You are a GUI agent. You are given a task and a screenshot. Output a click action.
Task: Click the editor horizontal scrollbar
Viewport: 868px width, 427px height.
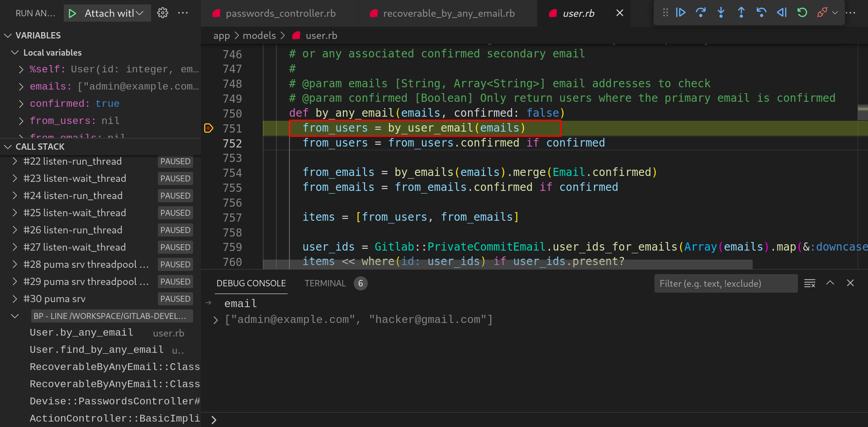coord(508,264)
